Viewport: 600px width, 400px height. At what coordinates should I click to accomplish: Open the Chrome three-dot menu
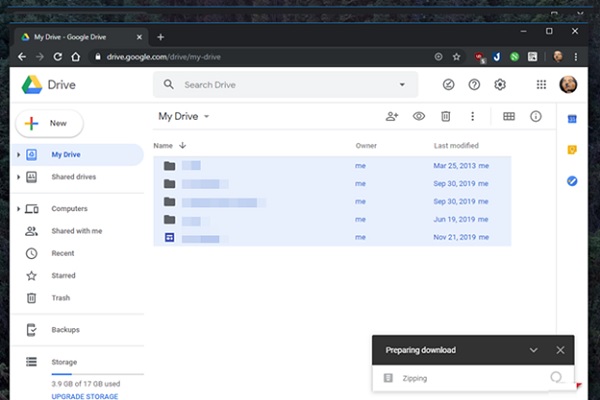coord(576,57)
